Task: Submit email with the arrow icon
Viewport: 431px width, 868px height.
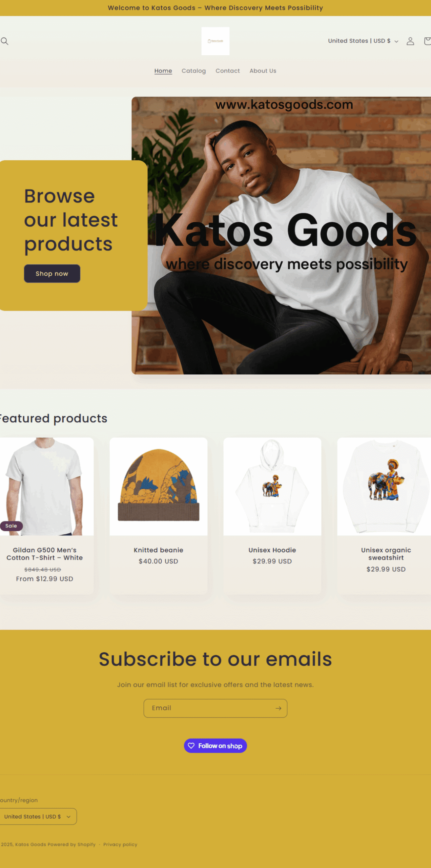Action: (278, 708)
